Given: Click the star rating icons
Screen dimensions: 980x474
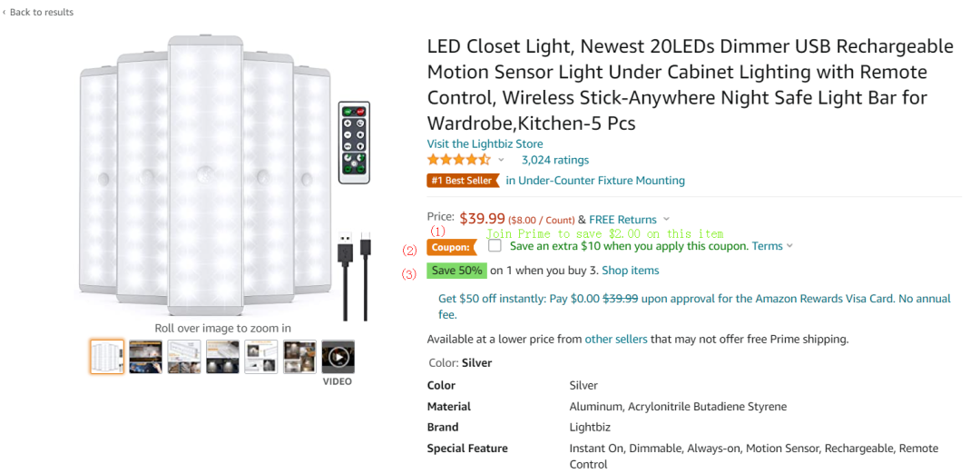Looking at the screenshot, I should click(x=458, y=160).
